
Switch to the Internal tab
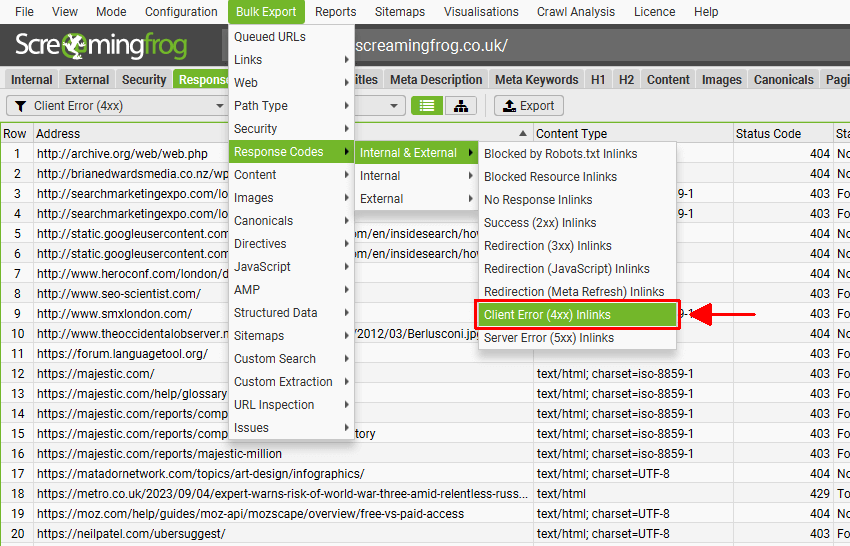(x=31, y=80)
